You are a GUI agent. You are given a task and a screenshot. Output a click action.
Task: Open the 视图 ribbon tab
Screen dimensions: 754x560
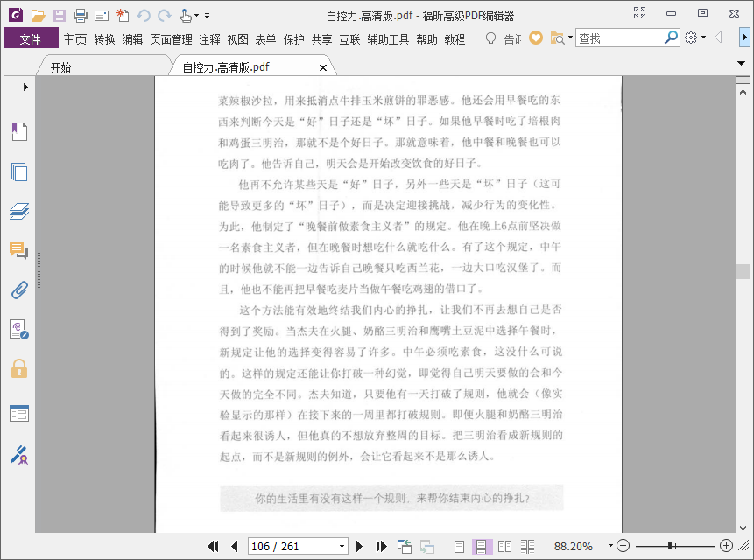237,39
